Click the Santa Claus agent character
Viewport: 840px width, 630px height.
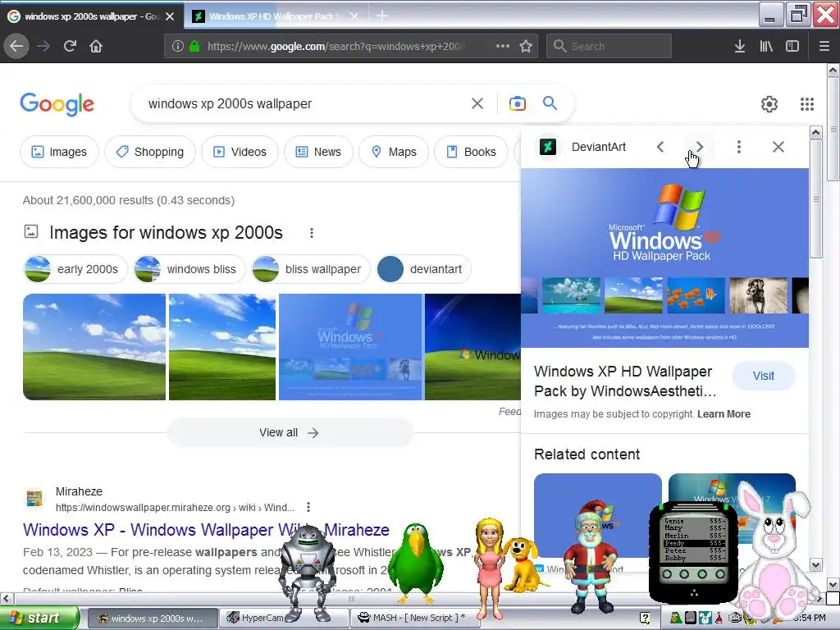click(x=591, y=557)
